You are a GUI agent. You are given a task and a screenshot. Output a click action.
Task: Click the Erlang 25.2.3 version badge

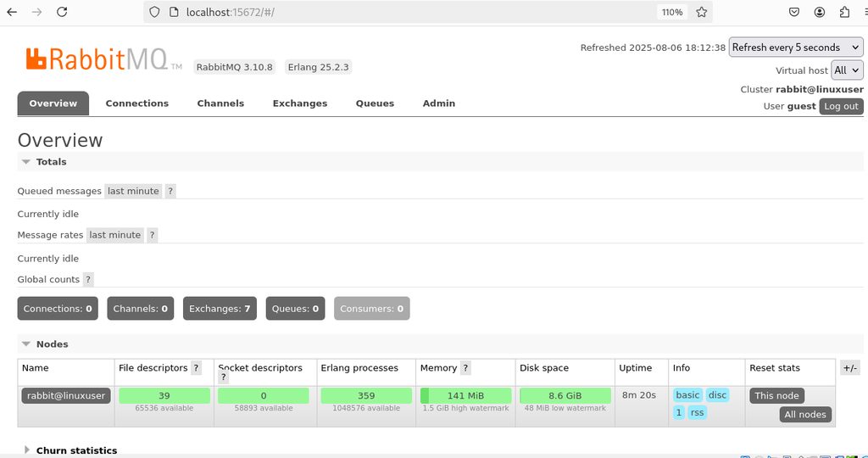click(x=319, y=67)
